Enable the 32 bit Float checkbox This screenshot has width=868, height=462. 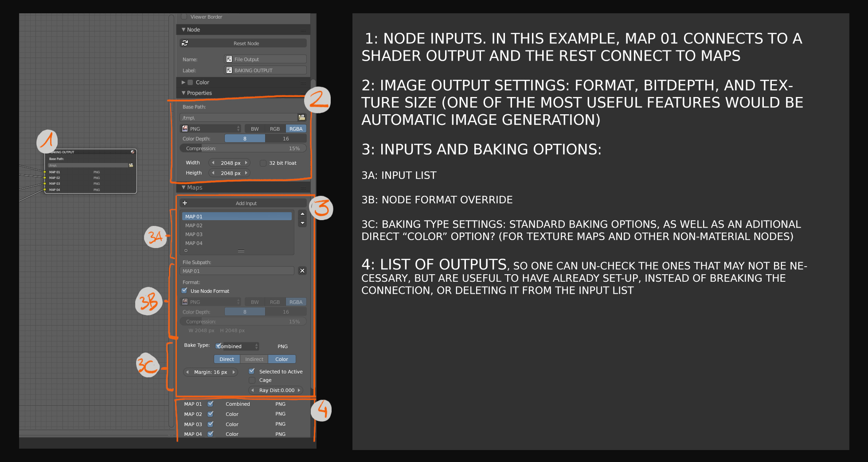(263, 163)
